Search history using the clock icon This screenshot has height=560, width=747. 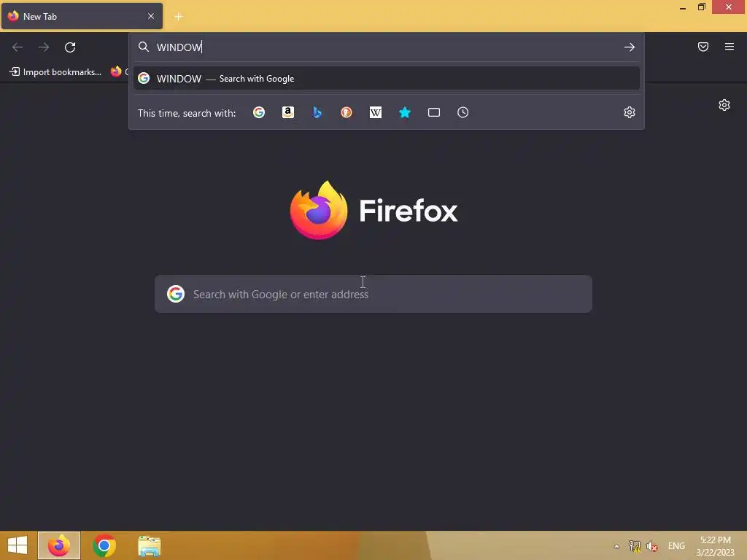(462, 112)
